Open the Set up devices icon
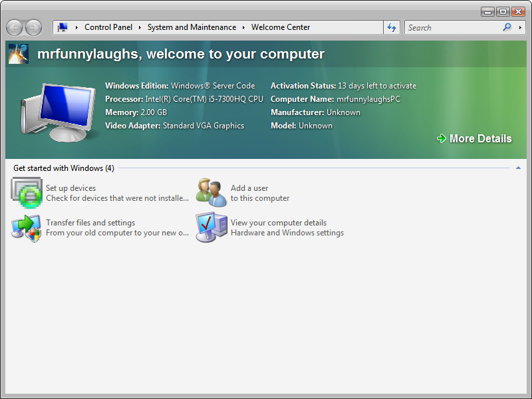 click(x=27, y=193)
